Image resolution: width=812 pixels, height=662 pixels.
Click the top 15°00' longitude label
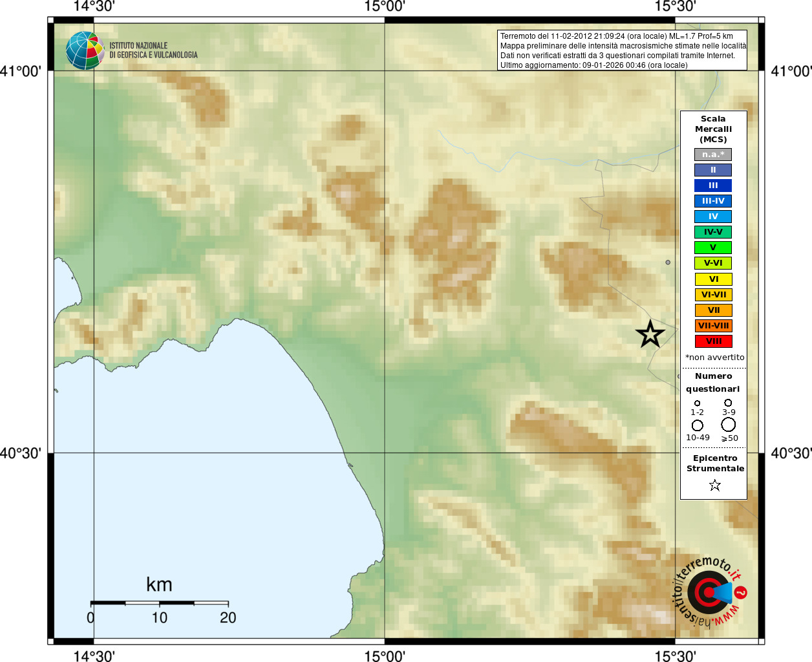[x=385, y=6]
